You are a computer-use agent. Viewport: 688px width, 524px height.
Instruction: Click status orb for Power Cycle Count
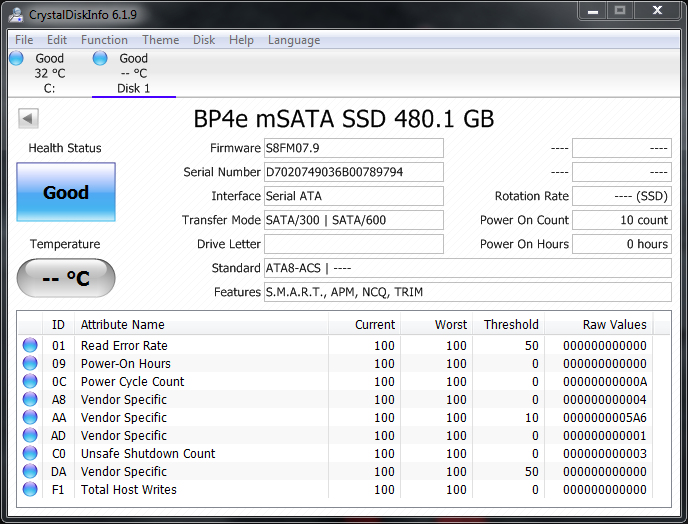tap(30, 382)
